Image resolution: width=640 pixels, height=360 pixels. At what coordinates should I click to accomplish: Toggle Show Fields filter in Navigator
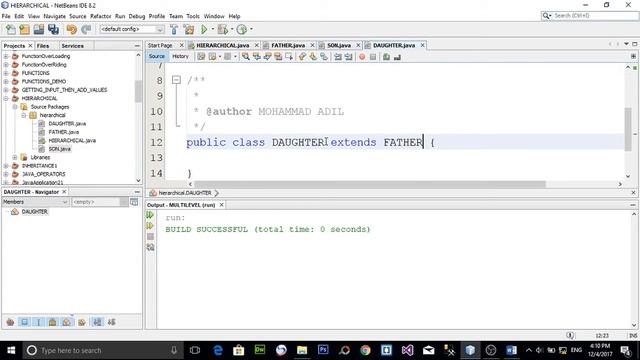click(24, 322)
